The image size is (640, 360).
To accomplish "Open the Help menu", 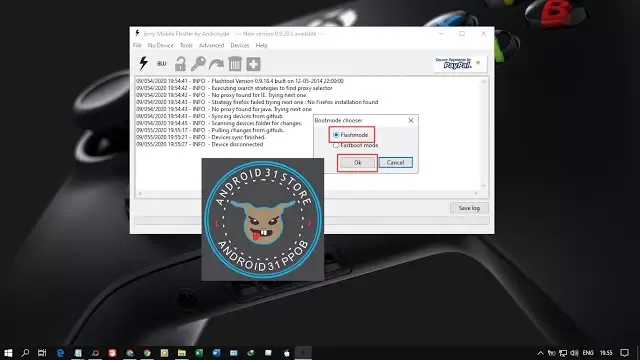I will click(x=261, y=45).
